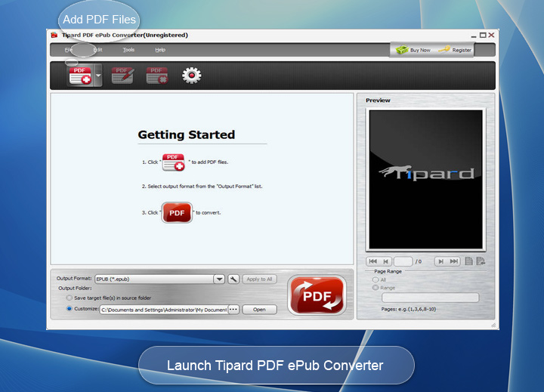This screenshot has height=392, width=544.
Task: Open the Add PDF dropdown arrow
Action: point(98,76)
